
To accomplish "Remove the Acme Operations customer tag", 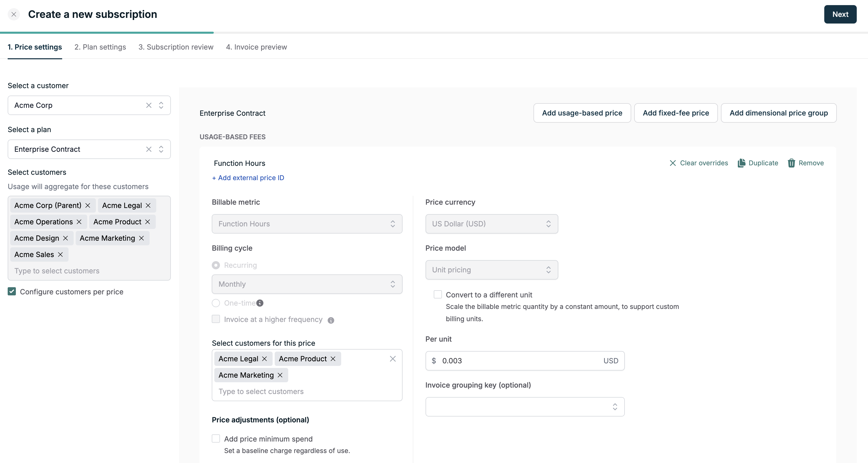I will point(79,222).
